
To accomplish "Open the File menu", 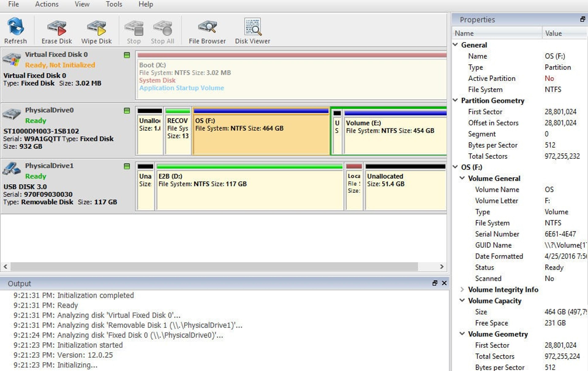I will pyautogui.click(x=13, y=4).
